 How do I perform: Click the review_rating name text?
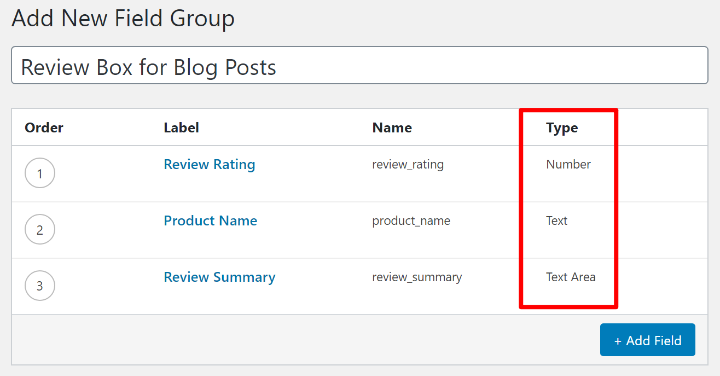click(408, 164)
